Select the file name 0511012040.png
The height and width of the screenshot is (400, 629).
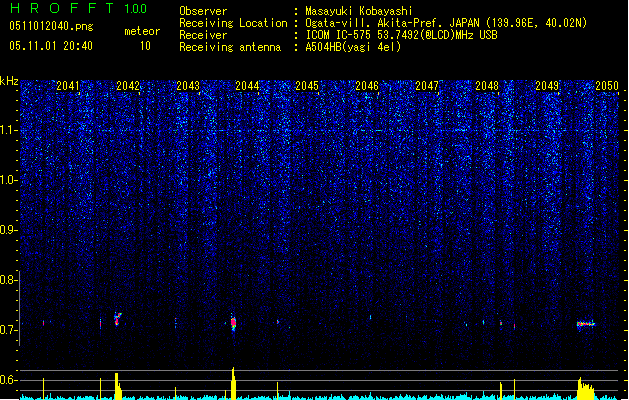click(51, 26)
